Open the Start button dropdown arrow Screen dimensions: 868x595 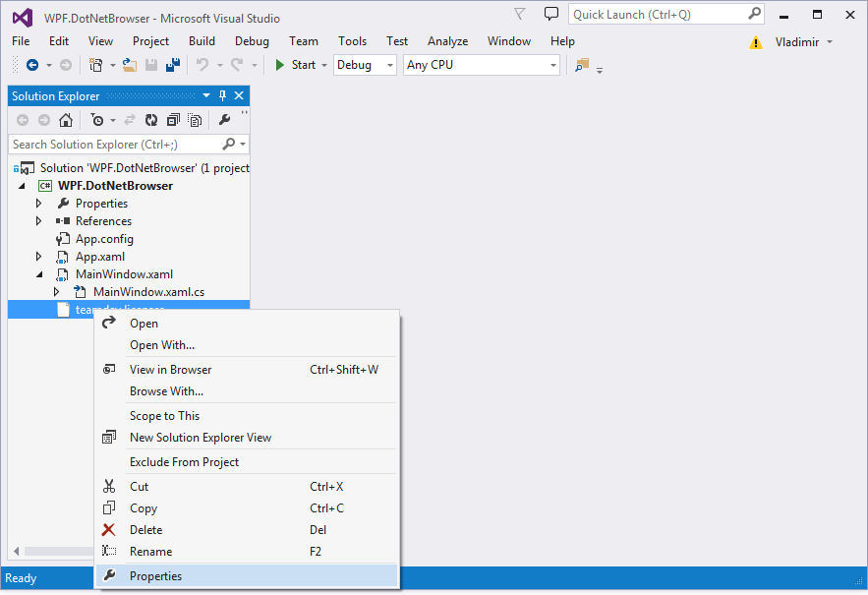click(324, 65)
